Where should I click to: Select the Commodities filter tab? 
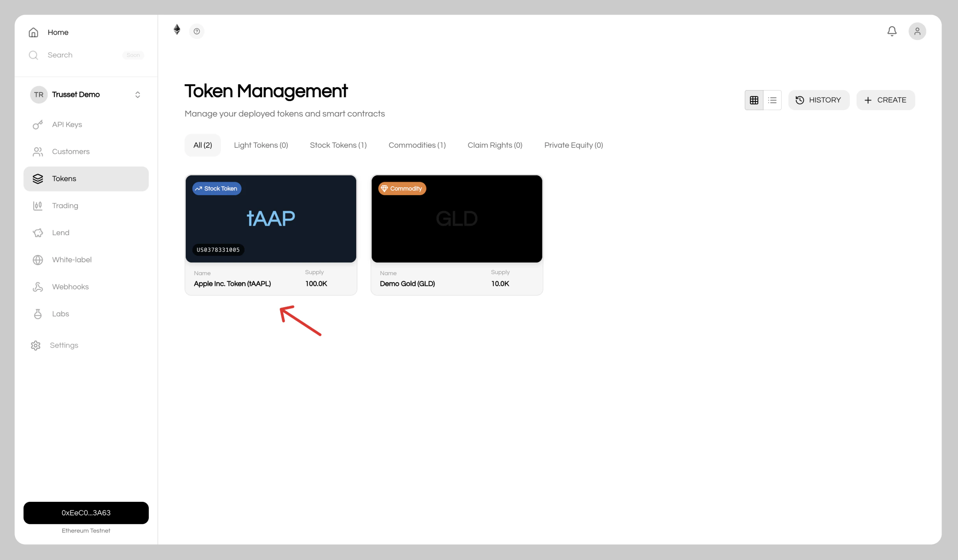tap(417, 145)
